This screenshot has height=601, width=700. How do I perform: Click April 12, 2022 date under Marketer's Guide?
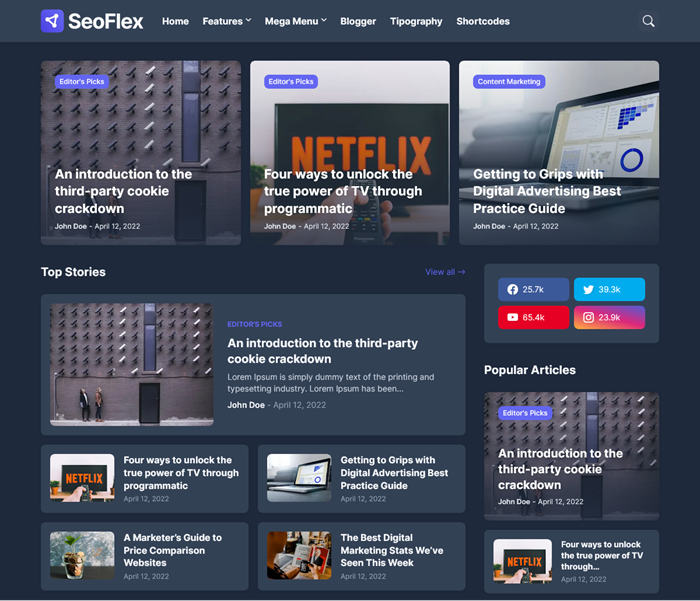coord(146,576)
